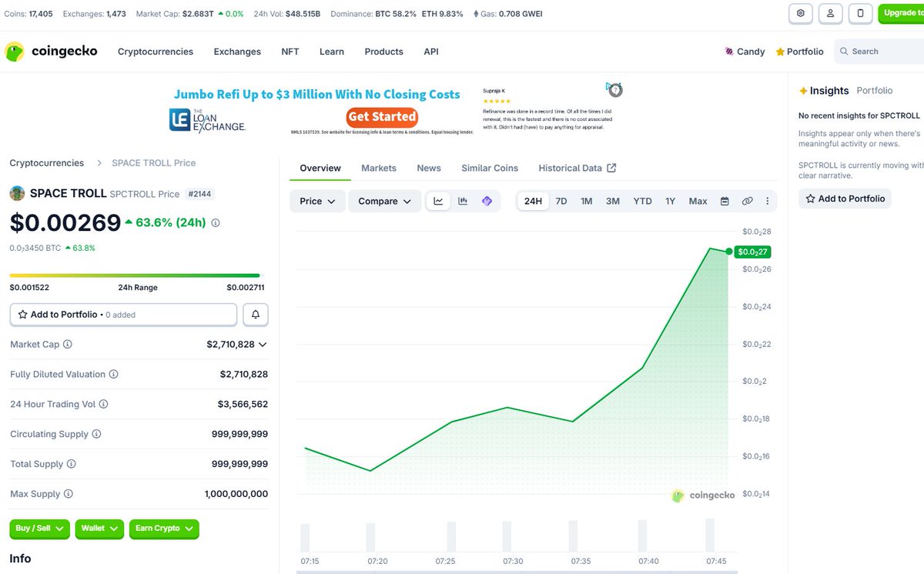
Task: Click 24 Hour Trading Vol info icon
Action: tap(103, 404)
